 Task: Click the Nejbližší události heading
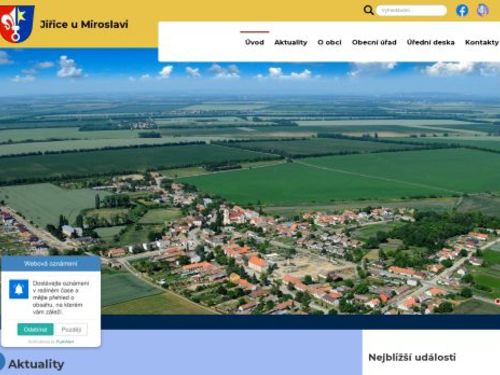coord(412,357)
